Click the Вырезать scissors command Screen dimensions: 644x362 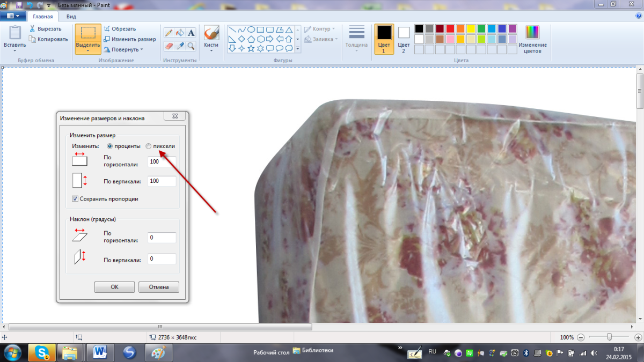46,29
